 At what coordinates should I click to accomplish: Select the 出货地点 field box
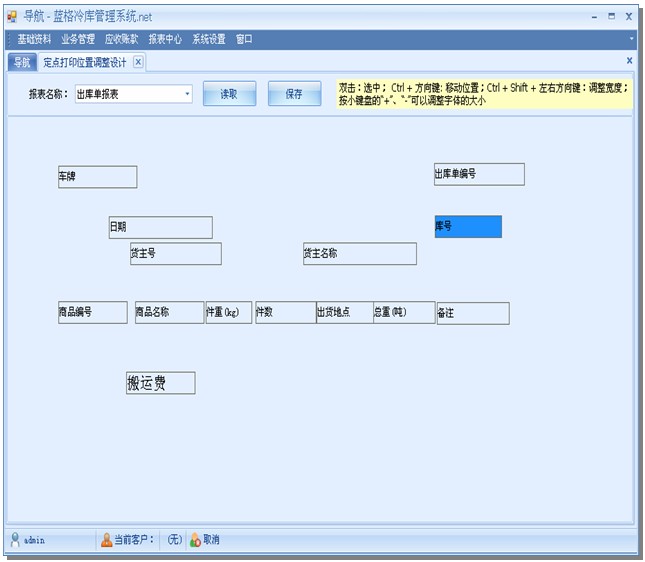tap(345, 312)
